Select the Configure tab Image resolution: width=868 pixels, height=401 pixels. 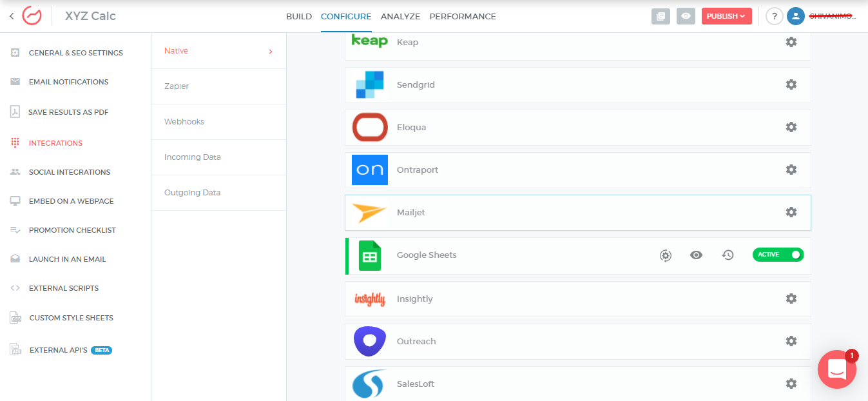346,16
